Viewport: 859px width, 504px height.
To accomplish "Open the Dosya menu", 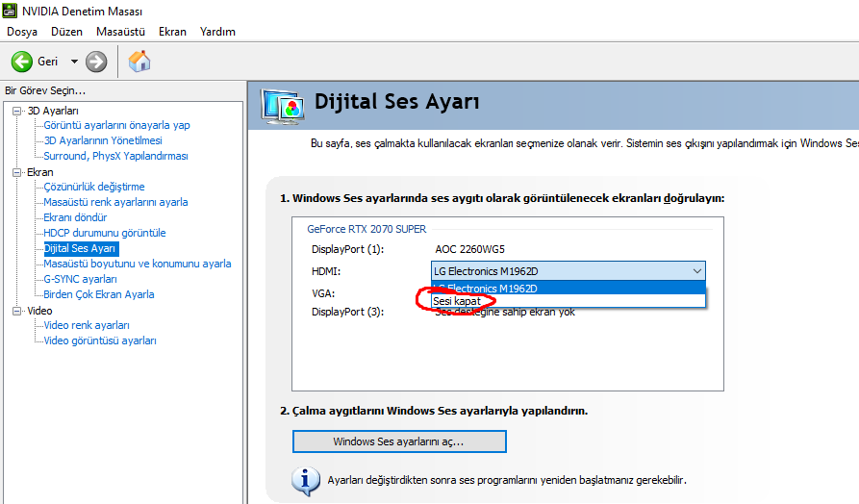I will (22, 32).
